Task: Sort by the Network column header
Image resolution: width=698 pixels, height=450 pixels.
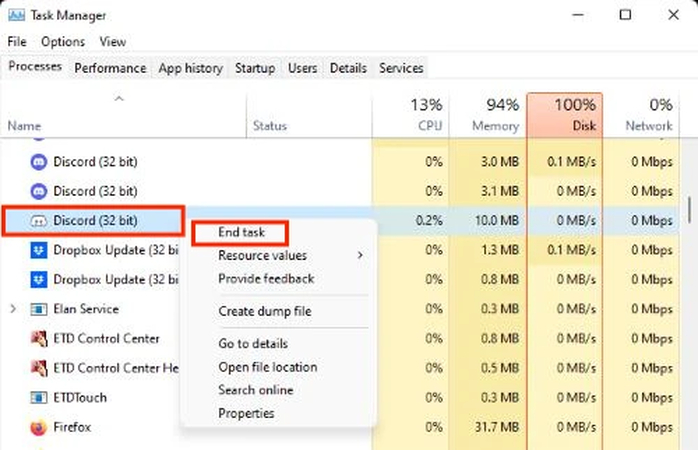Action: pyautogui.click(x=641, y=115)
